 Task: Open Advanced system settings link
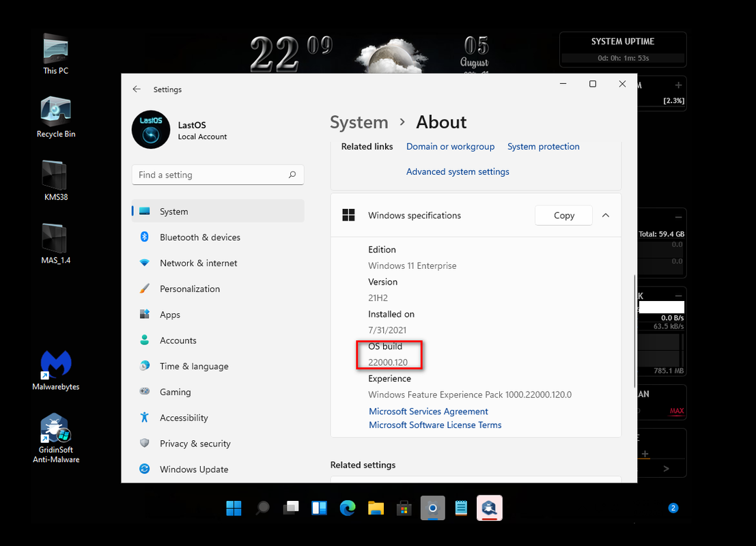point(458,171)
